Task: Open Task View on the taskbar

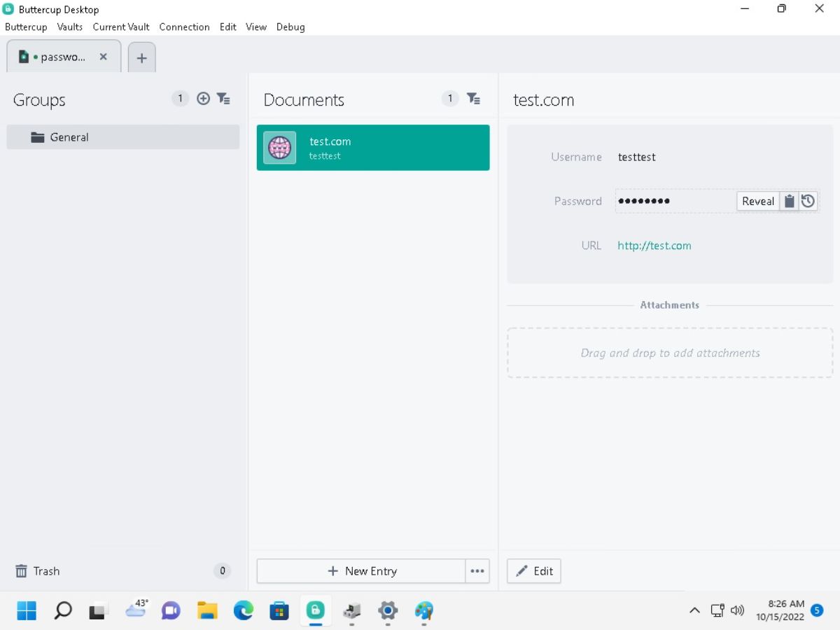Action: pos(99,610)
